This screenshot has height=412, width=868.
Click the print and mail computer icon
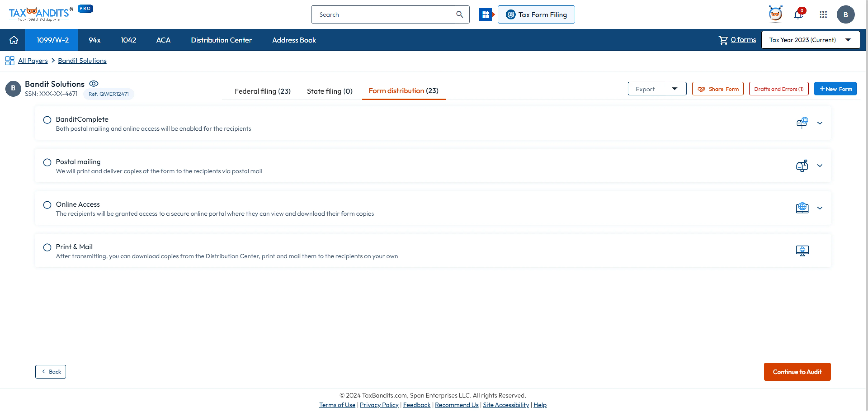(802, 250)
